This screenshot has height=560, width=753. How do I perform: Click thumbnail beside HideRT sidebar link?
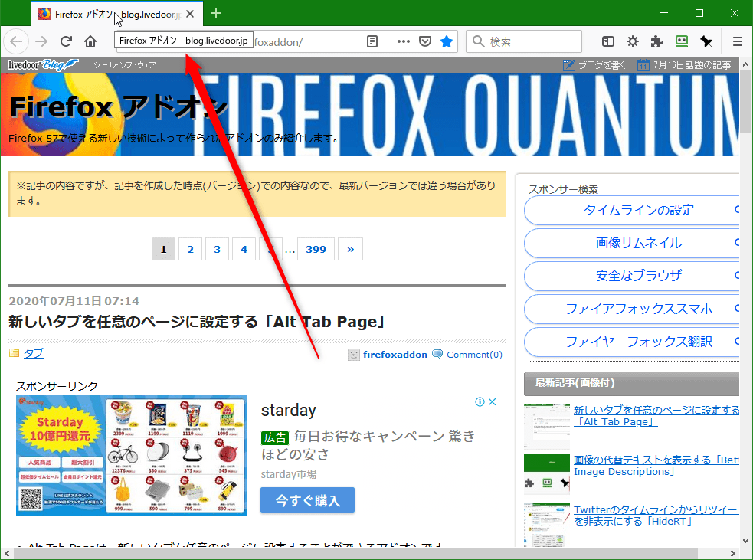(546, 525)
